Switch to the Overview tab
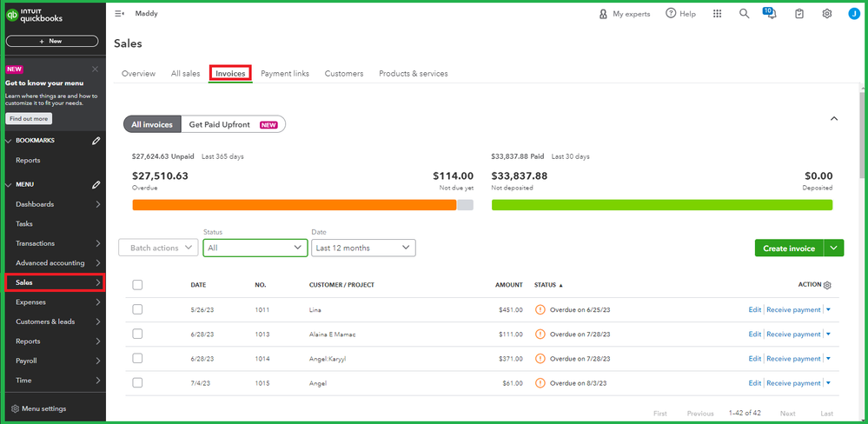Image resolution: width=868 pixels, height=424 pixels. 138,73
